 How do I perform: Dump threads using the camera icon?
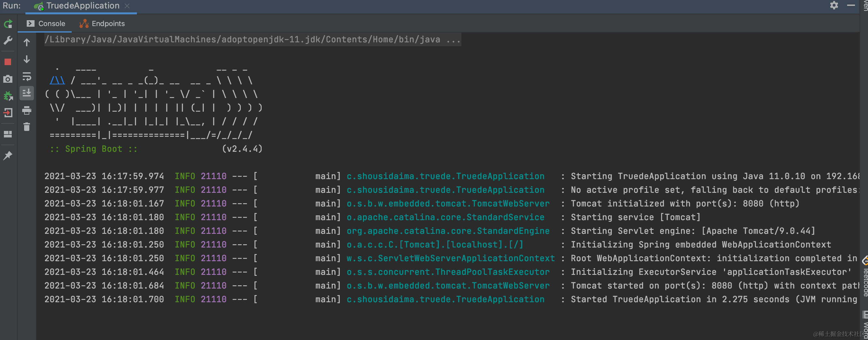[8, 79]
